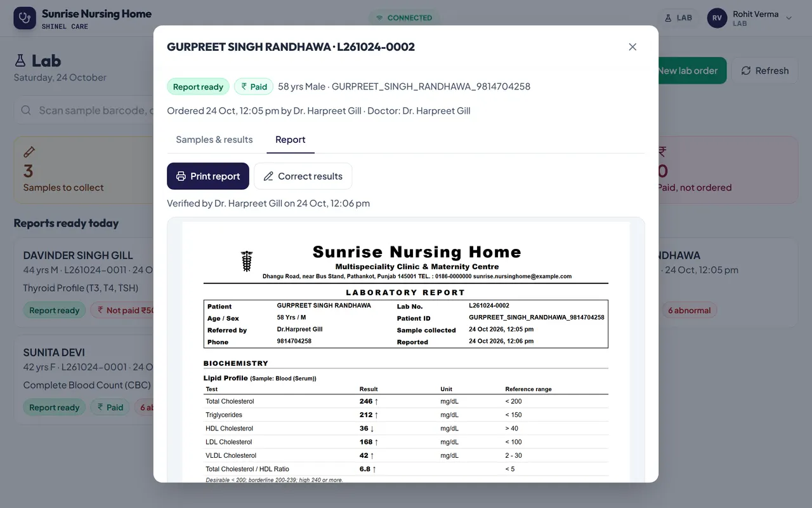This screenshot has height=508, width=812.
Task: Click the LDL Cholesterol row
Action: pos(406,442)
